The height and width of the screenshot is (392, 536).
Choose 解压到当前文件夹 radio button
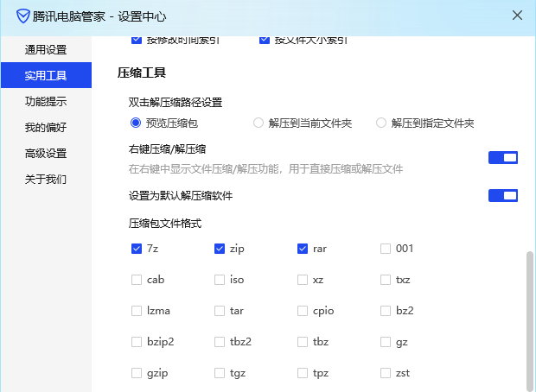258,123
